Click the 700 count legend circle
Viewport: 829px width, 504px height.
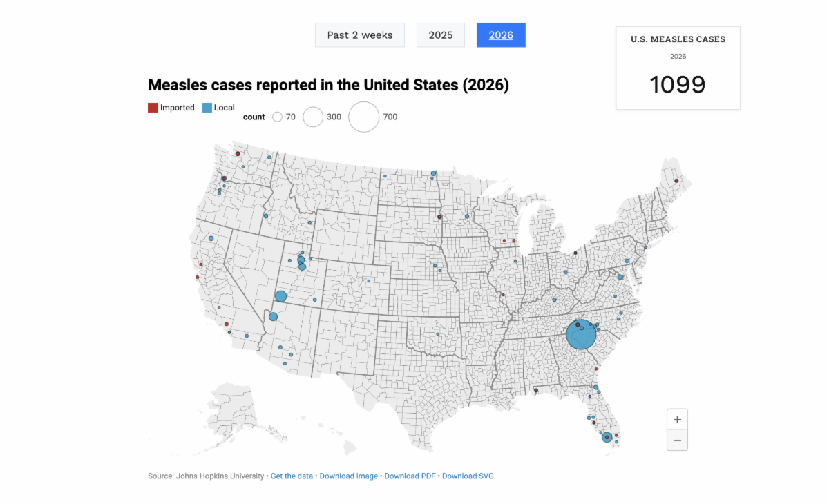click(364, 117)
